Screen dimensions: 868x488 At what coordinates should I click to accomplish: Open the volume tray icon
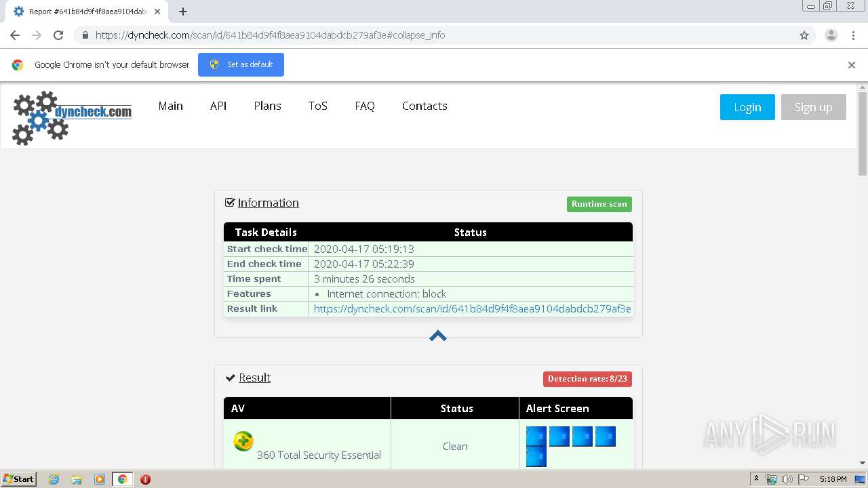point(787,479)
